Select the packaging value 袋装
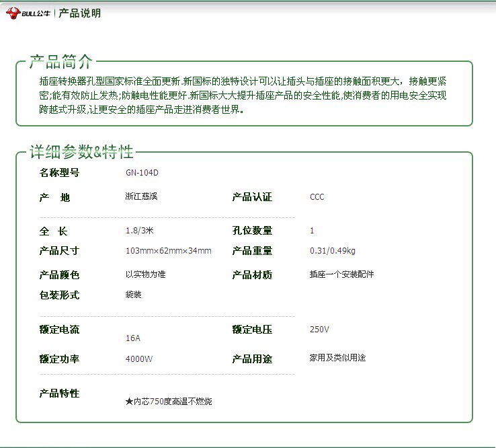The height and width of the screenshot is (448, 496). tap(133, 295)
